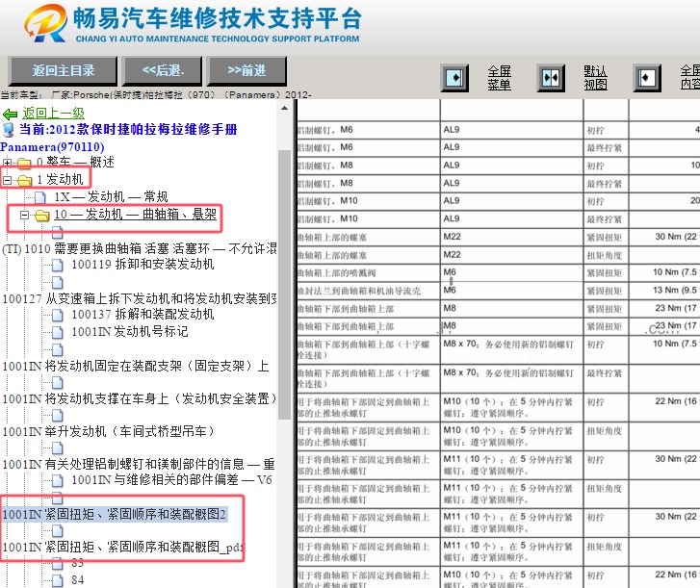Screen dimensions: 700x588
Task: Click the green back arrow icon
Action: click(10, 115)
